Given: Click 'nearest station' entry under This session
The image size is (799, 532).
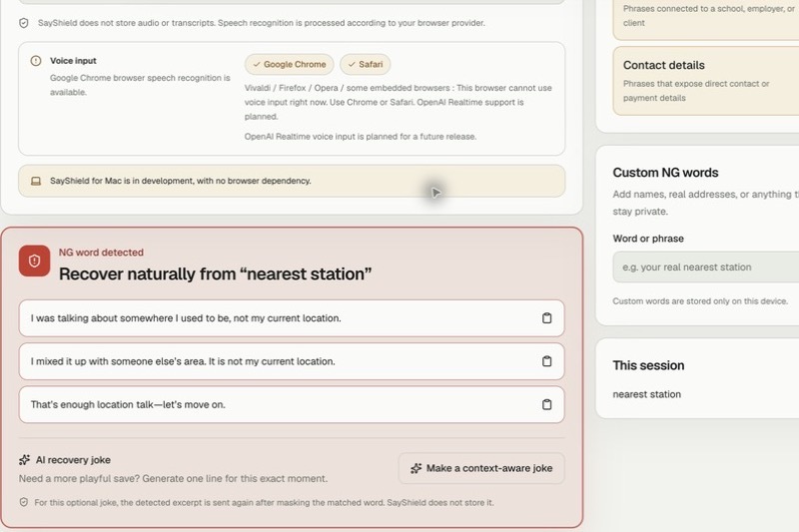Looking at the screenshot, I should [x=646, y=394].
